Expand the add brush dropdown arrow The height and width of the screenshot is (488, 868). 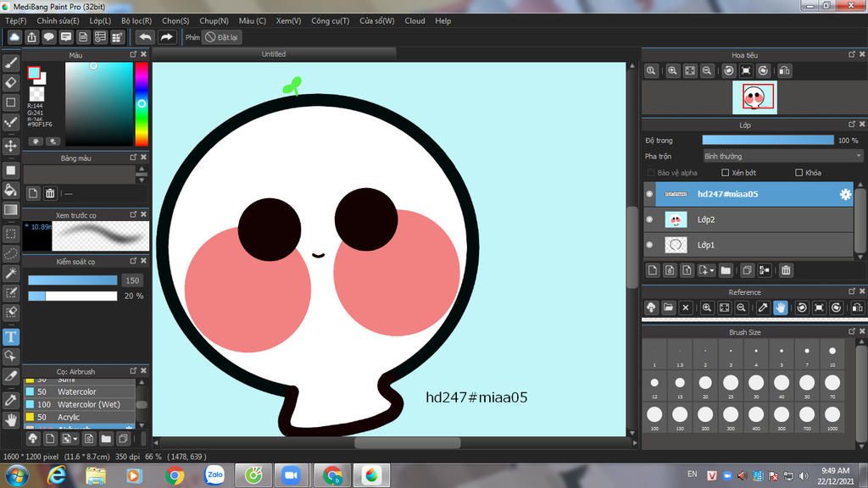[75, 439]
